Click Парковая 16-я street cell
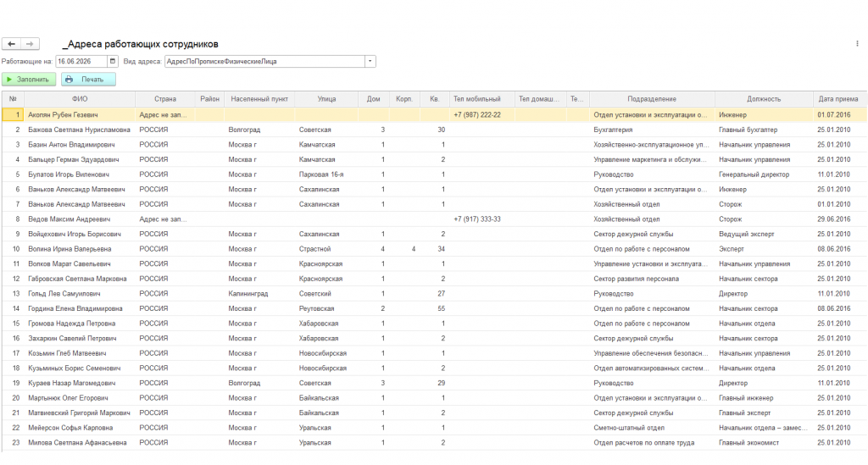This screenshot has height=465, width=868. 326,174
